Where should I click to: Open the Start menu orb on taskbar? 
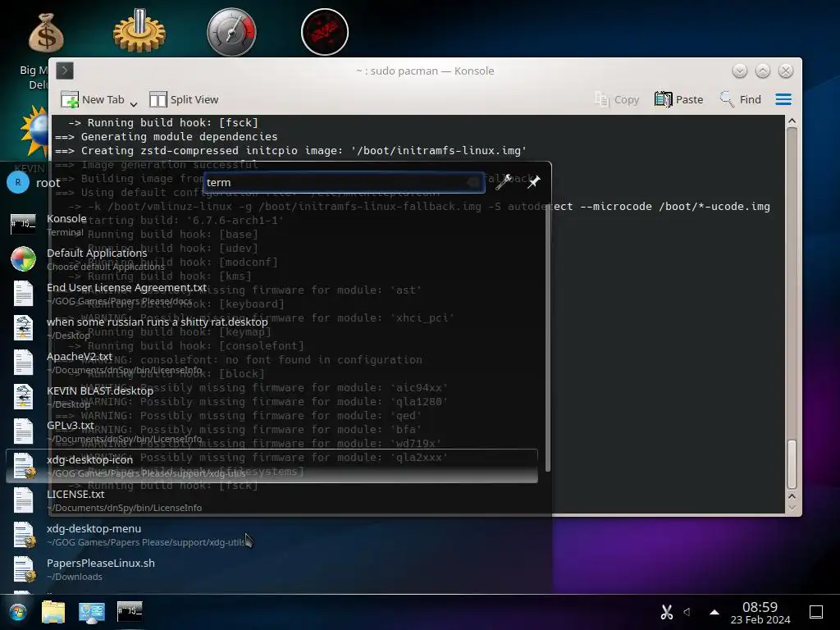[x=17, y=612]
